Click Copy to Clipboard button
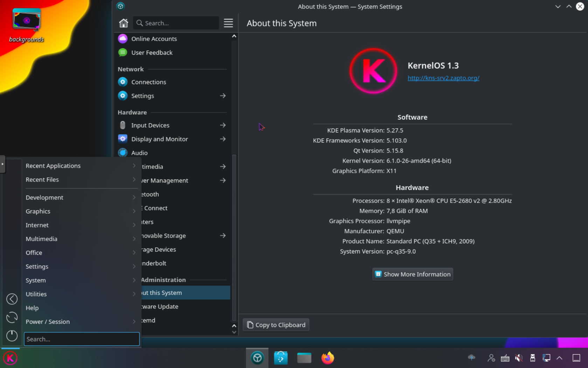This screenshot has width=588, height=368. (276, 325)
